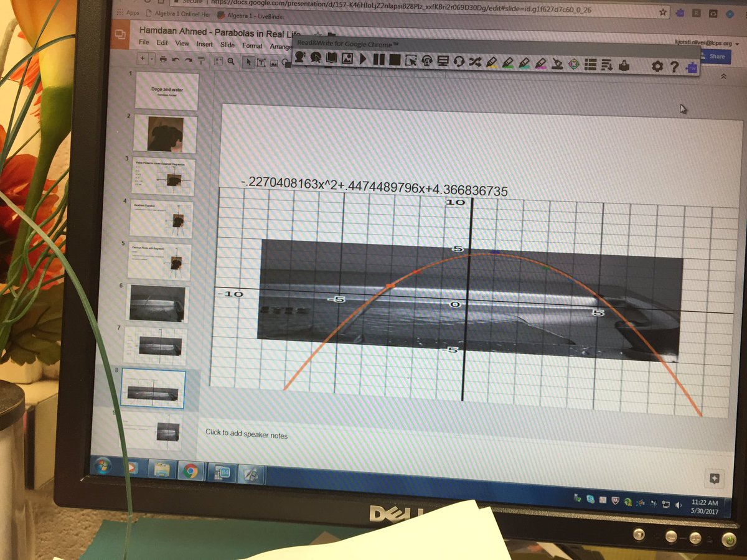Screen dimensions: 747x560
Task: Open the Edit menu
Action: pos(162,43)
